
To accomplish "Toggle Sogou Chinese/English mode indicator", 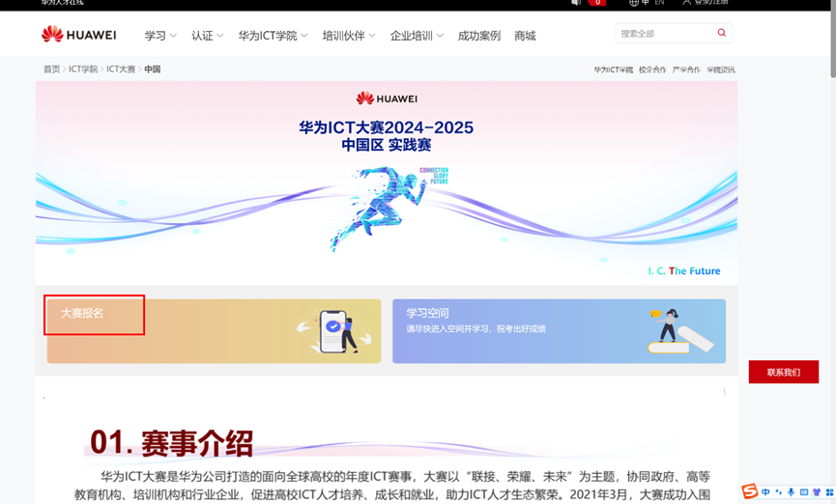I will (x=765, y=492).
